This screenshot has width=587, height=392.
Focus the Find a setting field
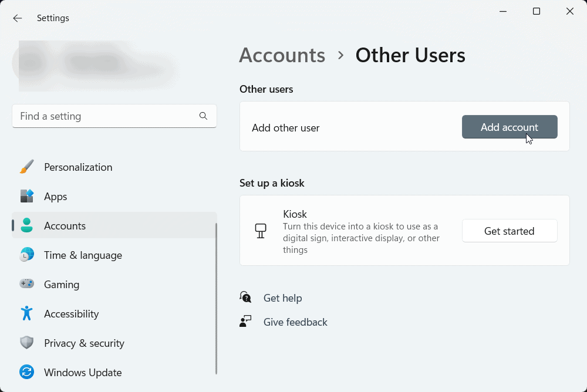click(x=106, y=116)
